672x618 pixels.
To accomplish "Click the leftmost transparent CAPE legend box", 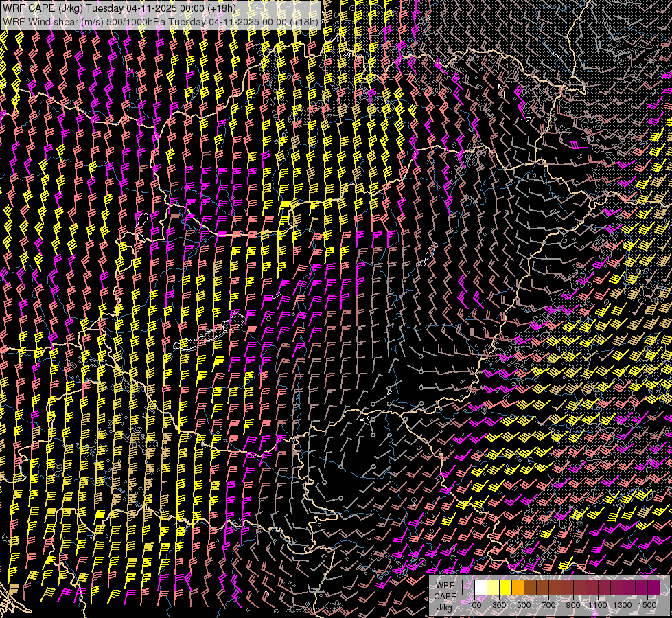I will tap(468, 588).
